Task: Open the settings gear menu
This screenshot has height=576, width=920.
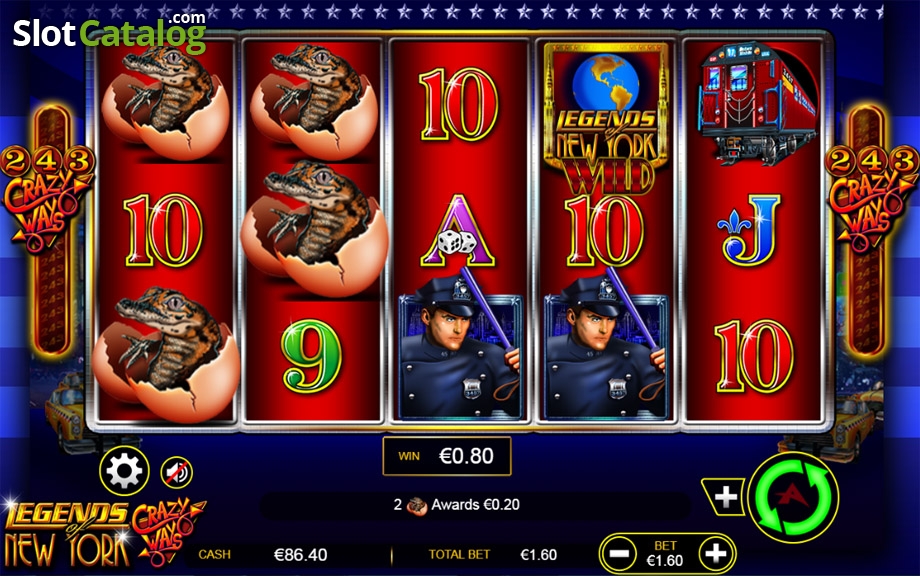Action: click(x=124, y=470)
